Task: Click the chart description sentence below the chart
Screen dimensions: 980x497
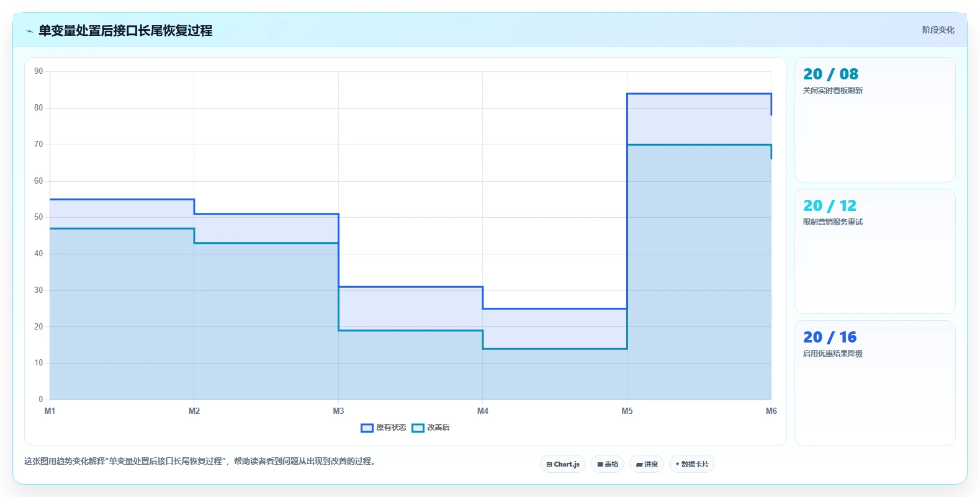Action: tap(201, 461)
